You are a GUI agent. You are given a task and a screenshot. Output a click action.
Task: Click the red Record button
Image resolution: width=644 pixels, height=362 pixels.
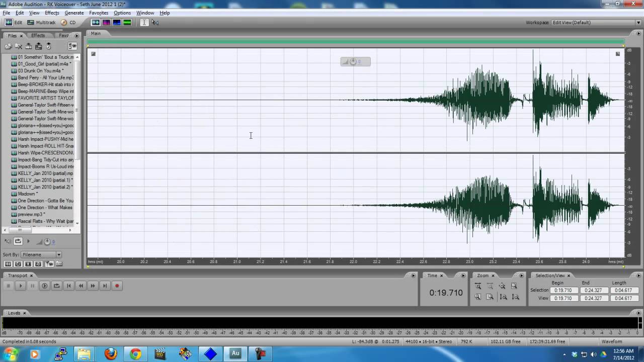117,286
